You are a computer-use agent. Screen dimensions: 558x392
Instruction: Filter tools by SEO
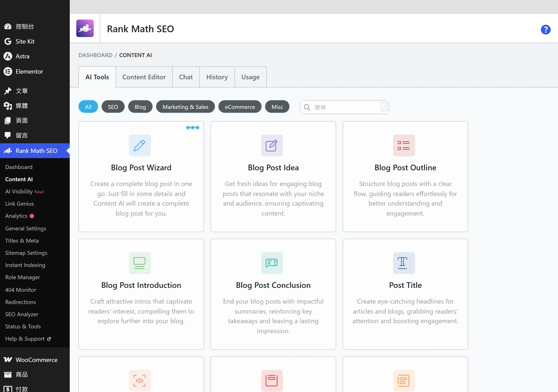click(113, 107)
